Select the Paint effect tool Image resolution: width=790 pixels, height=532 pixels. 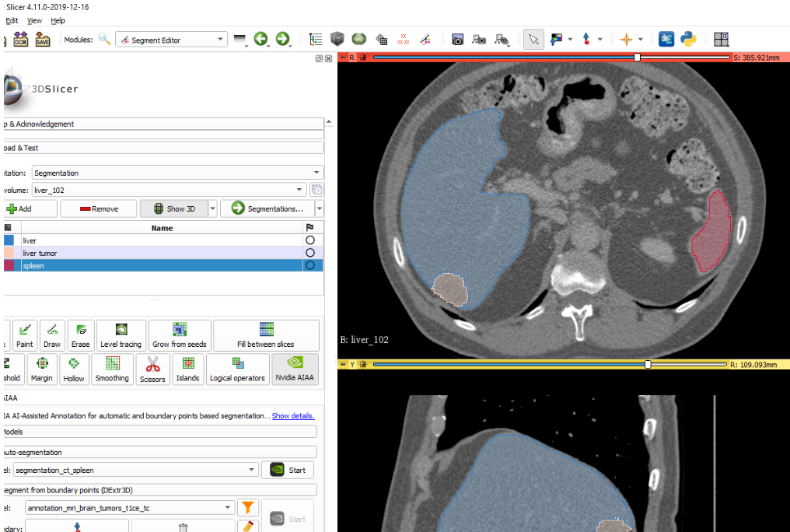[24, 335]
